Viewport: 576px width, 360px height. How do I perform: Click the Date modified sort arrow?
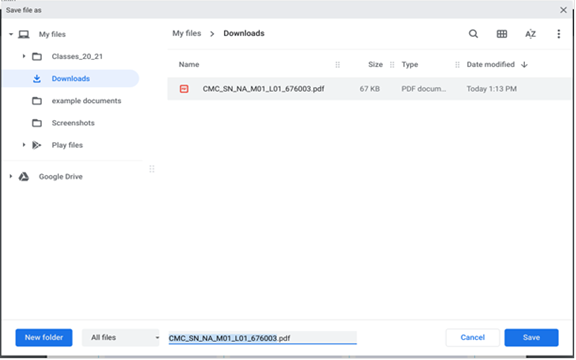524,65
